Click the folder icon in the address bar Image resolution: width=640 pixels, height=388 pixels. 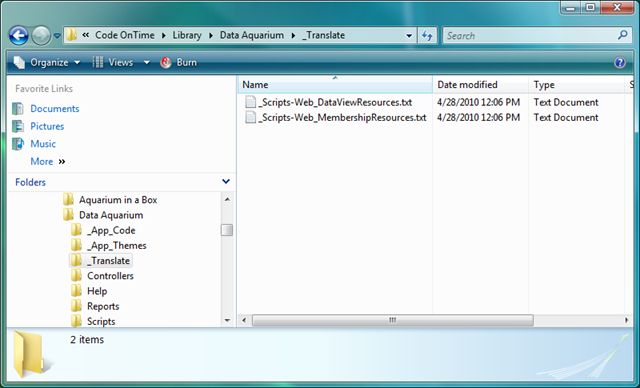click(72, 35)
